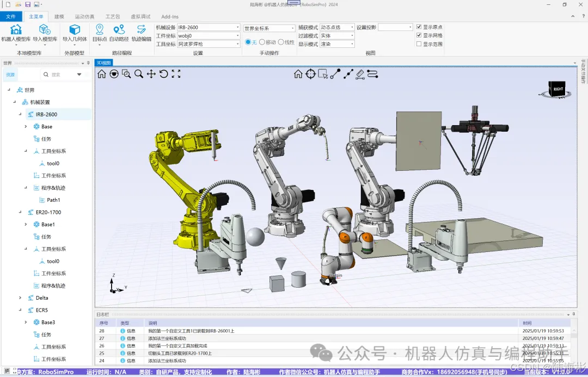This screenshot has height=377, width=588.
Task: Click the new file icon in title bar
Action: point(8,4)
